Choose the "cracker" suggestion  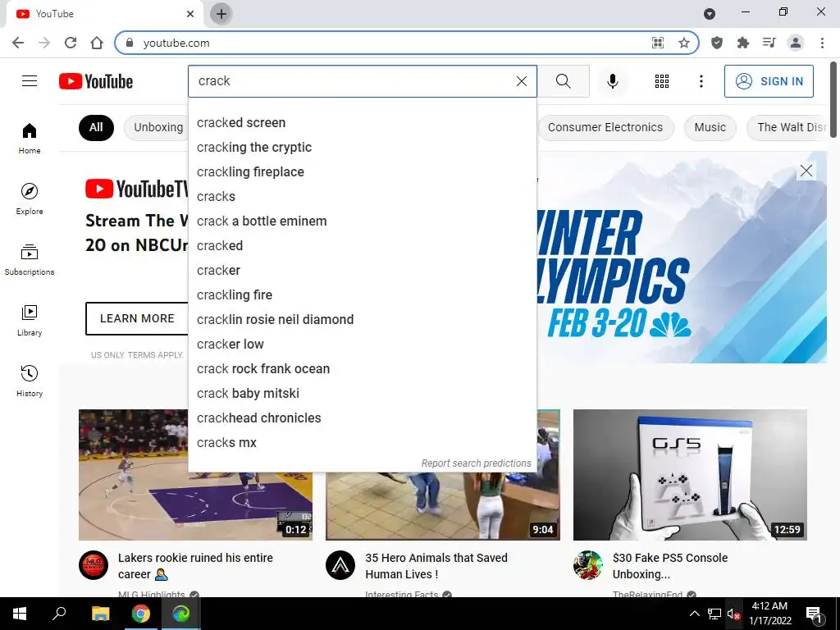tap(362, 271)
